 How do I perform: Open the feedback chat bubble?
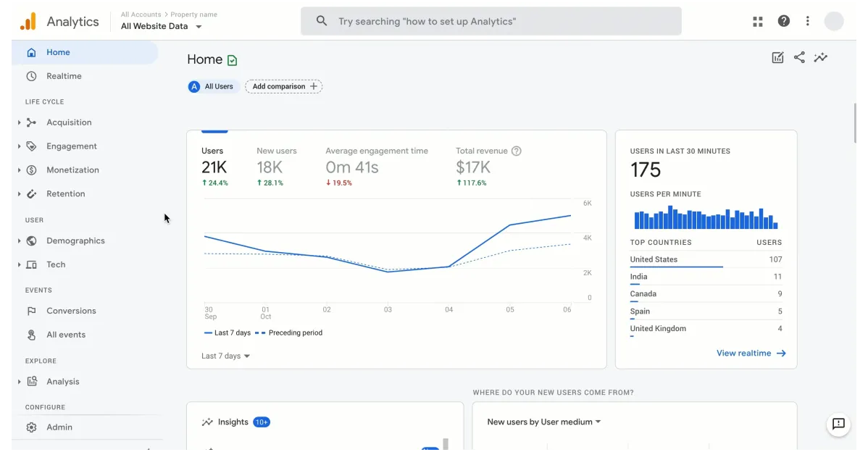838,424
